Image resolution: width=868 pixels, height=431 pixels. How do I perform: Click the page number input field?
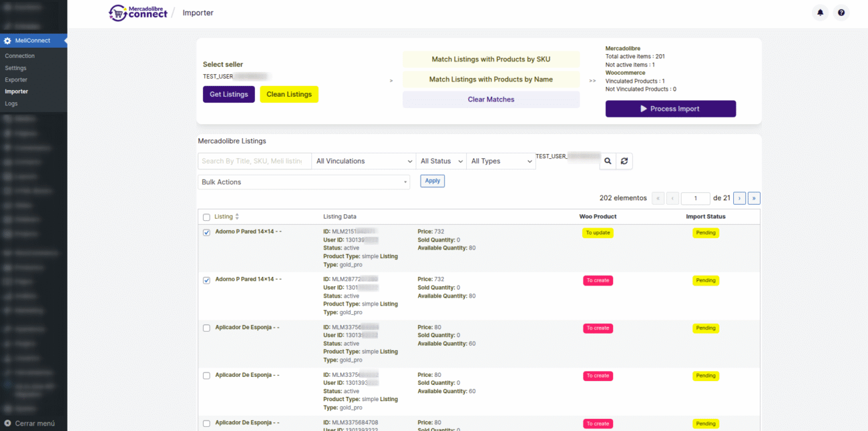coord(695,198)
